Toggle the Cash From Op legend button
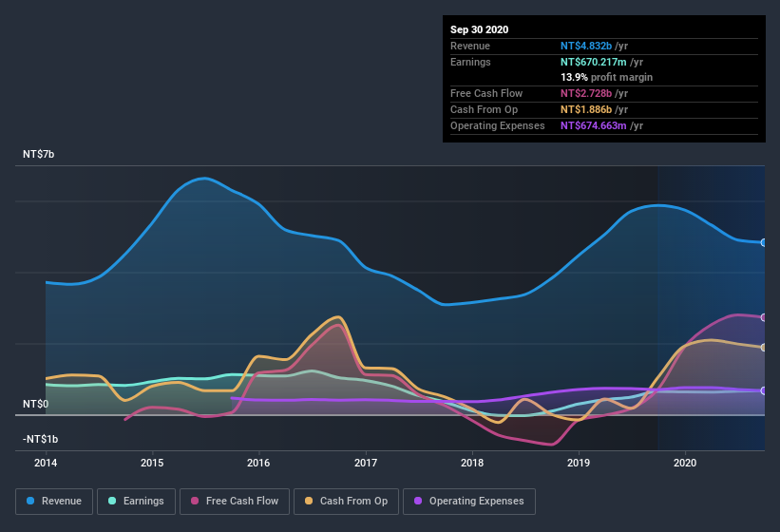The width and height of the screenshot is (780, 532). pos(348,501)
